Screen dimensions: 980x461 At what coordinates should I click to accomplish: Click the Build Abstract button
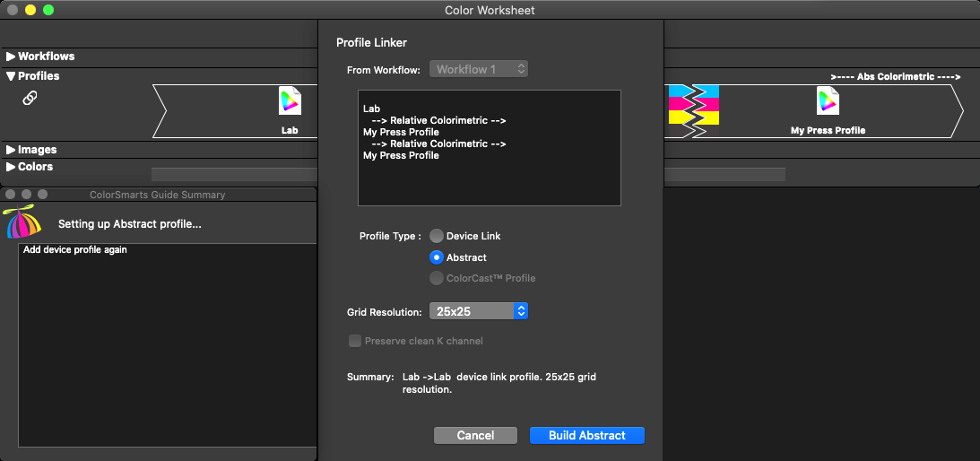click(586, 435)
